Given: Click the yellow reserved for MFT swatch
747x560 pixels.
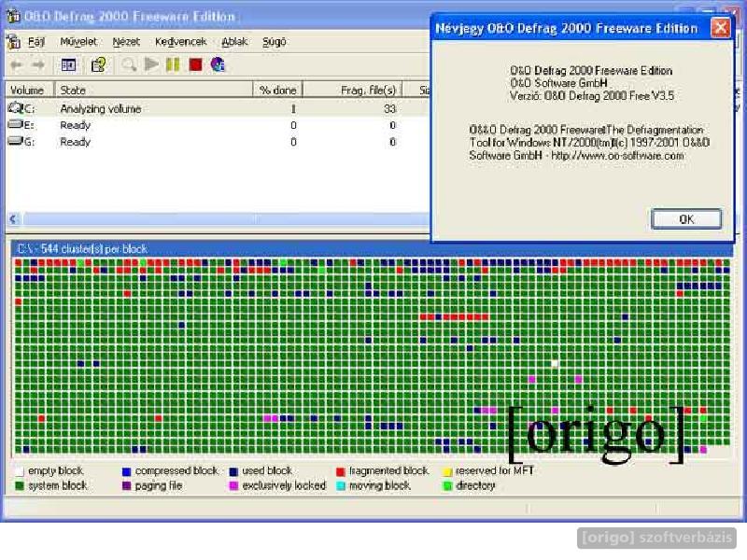Looking at the screenshot, I should coord(447,471).
